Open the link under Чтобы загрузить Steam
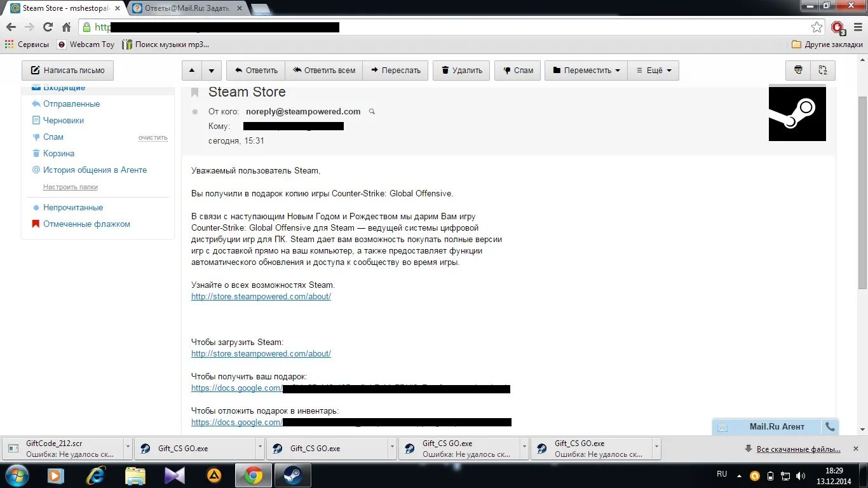The image size is (868, 488). [261, 353]
